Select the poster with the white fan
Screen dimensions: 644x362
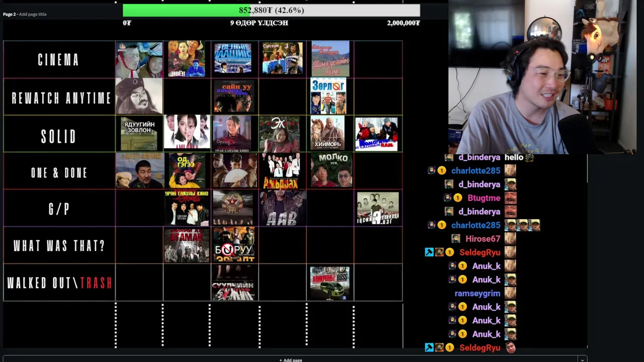click(x=234, y=170)
